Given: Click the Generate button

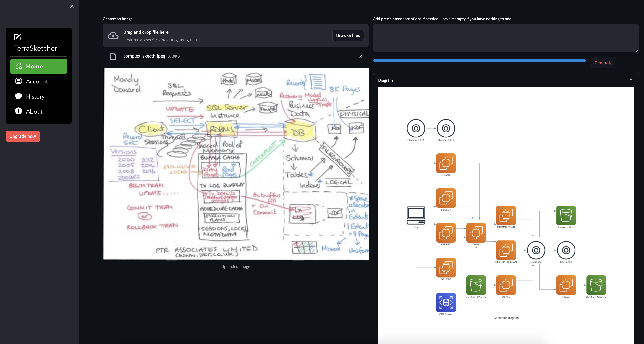Looking at the screenshot, I should tap(603, 63).
